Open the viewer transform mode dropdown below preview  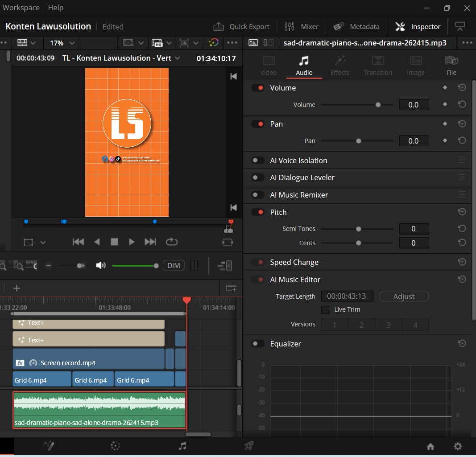(x=43, y=243)
